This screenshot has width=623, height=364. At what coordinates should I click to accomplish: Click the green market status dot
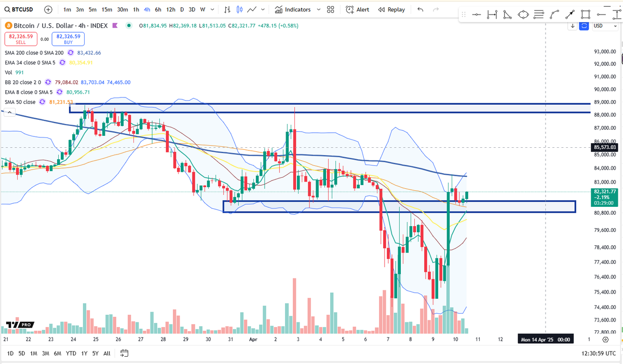tap(128, 25)
